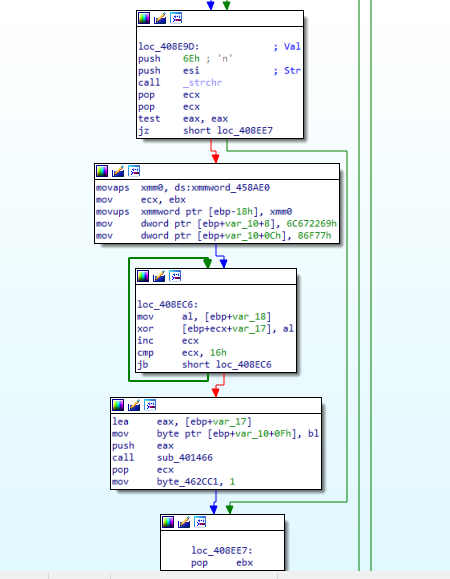This screenshot has width=450, height=579.
Task: Select the '; Val' comment
Action: 287,47
